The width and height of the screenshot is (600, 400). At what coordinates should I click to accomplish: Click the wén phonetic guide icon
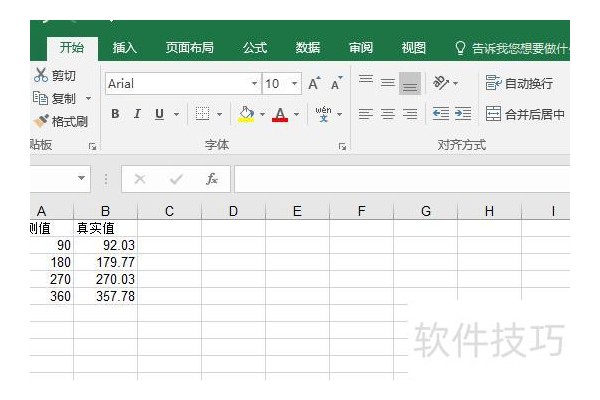[x=323, y=114]
